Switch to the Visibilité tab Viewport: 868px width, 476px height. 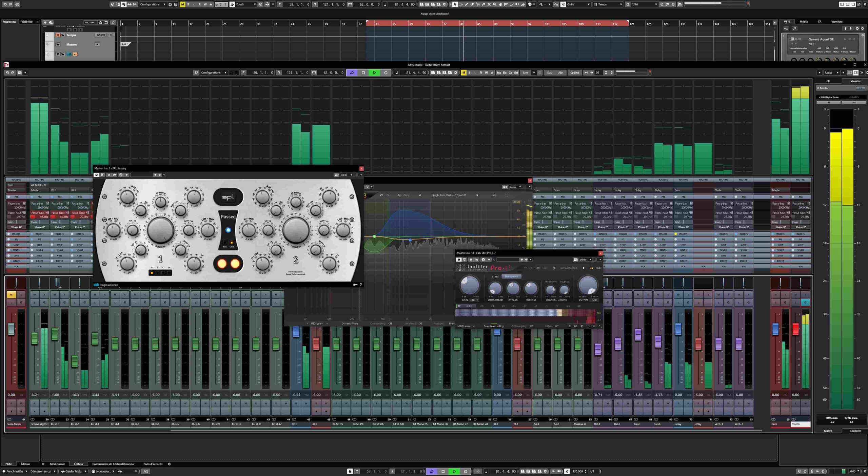27,22
